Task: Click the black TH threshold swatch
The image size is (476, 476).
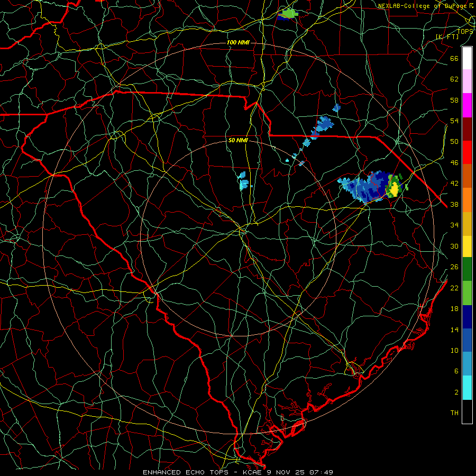Action: 467,411
